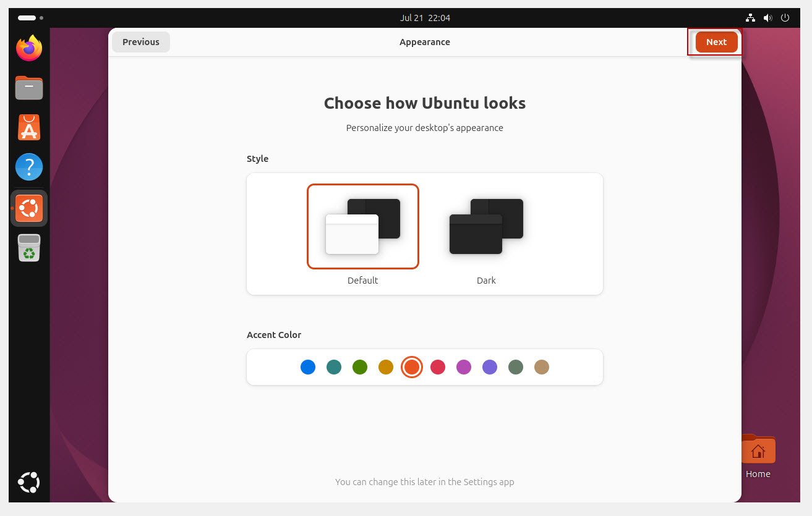The image size is (812, 516).
Task: Click the network status icon
Action: (751, 18)
